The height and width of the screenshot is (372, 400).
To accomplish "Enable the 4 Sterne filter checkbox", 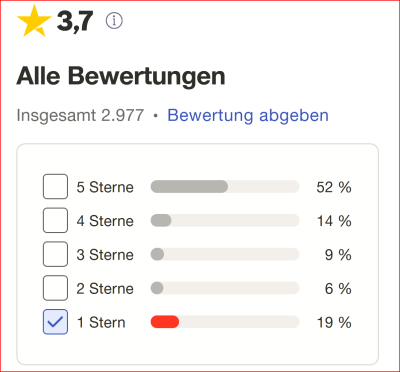I will pos(55,220).
